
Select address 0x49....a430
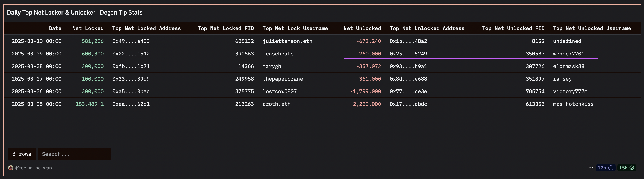[131, 41]
